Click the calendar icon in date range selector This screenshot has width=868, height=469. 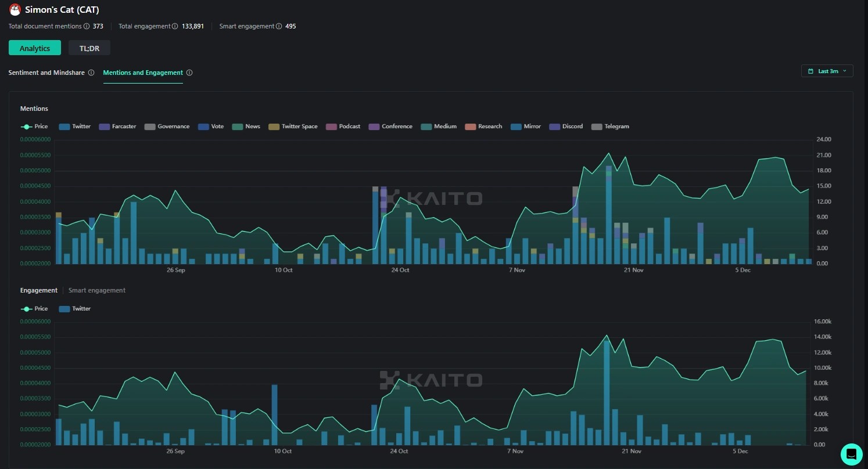click(x=810, y=71)
